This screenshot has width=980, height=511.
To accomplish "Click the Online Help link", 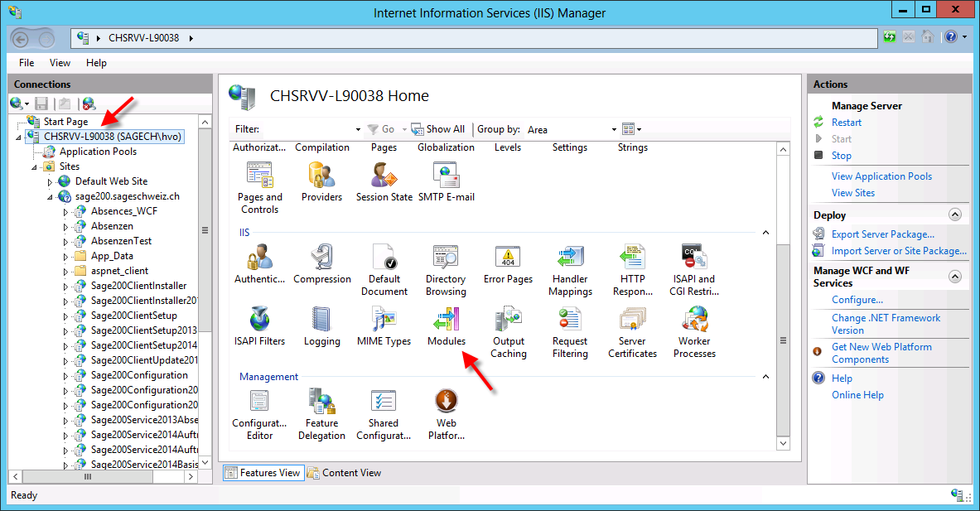I will [x=857, y=395].
